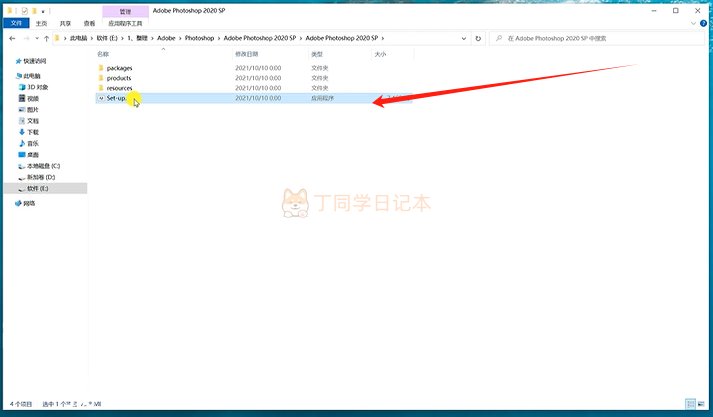Click the search box for Adobe Photoshop 2020 SP

597,39
